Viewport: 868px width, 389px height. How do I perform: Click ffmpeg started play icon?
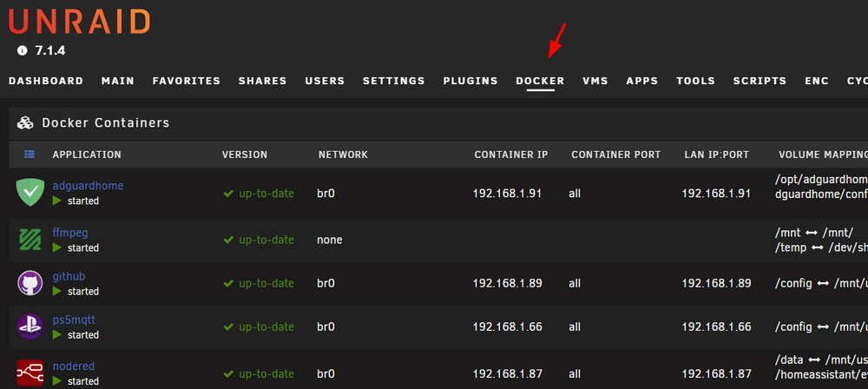pos(57,247)
